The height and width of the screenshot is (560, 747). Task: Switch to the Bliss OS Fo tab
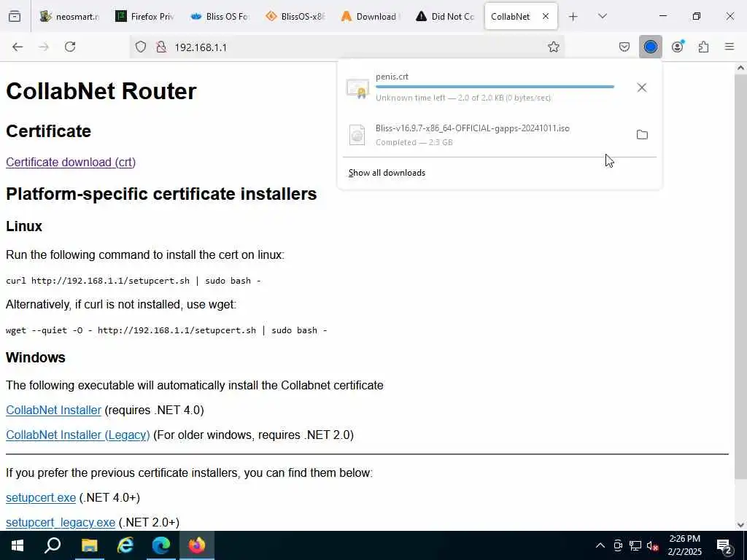220,17
